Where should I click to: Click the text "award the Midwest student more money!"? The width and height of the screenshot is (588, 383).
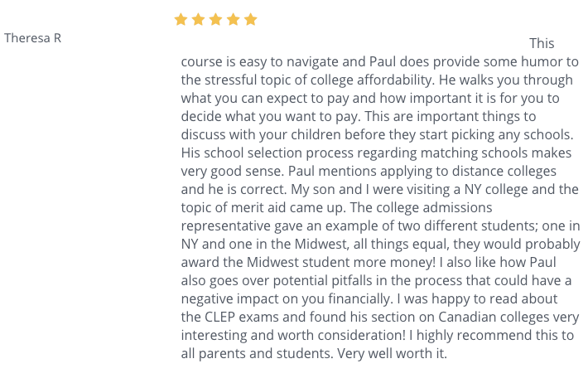308,262
